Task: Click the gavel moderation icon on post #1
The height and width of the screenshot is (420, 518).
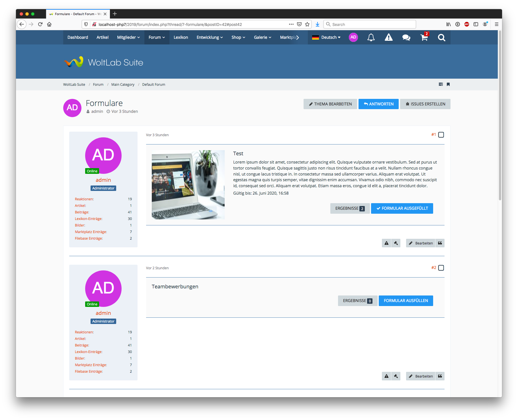Action: 396,243
